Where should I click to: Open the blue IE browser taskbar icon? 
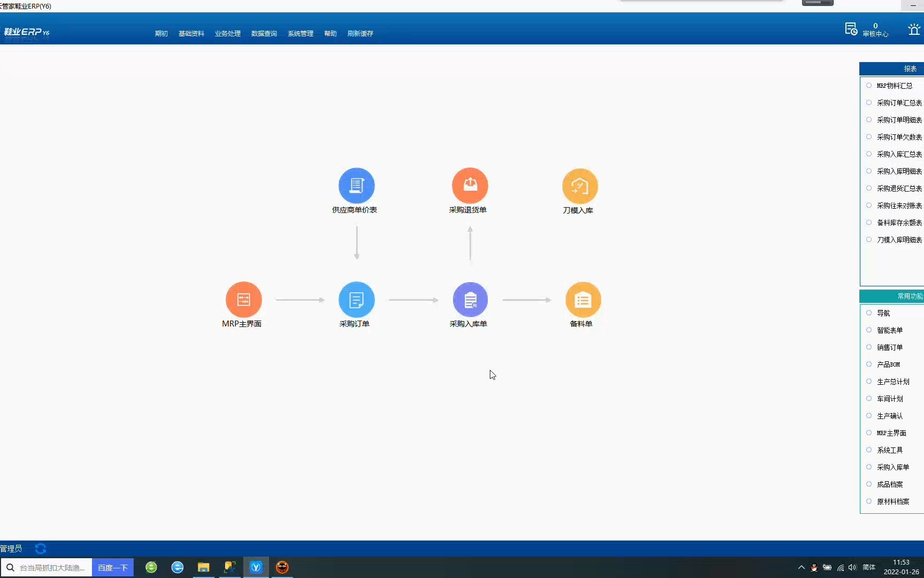[x=178, y=567]
